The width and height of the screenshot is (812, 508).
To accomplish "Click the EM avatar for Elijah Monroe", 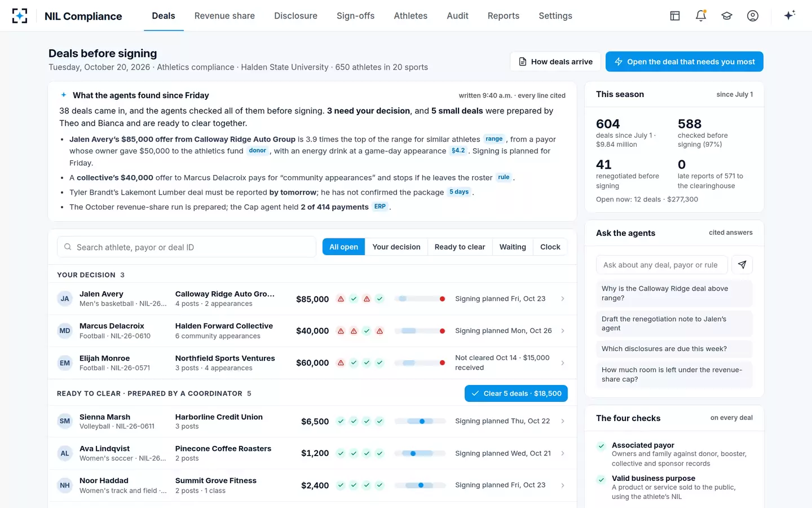I will pyautogui.click(x=65, y=363).
